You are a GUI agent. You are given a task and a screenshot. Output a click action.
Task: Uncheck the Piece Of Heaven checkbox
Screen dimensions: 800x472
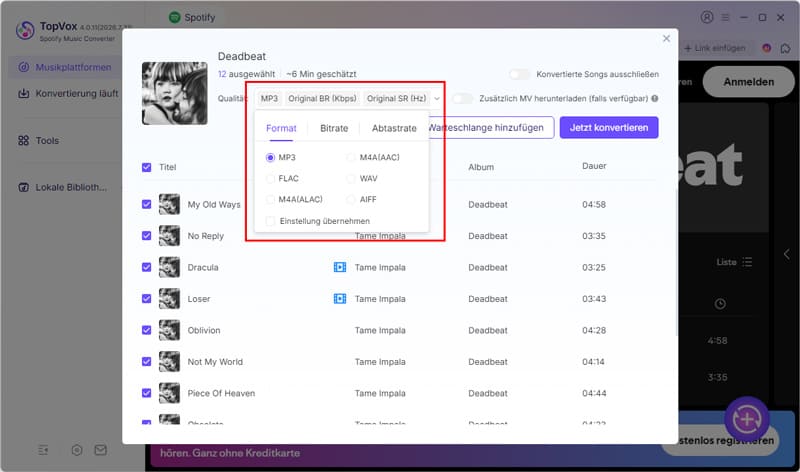(x=146, y=393)
